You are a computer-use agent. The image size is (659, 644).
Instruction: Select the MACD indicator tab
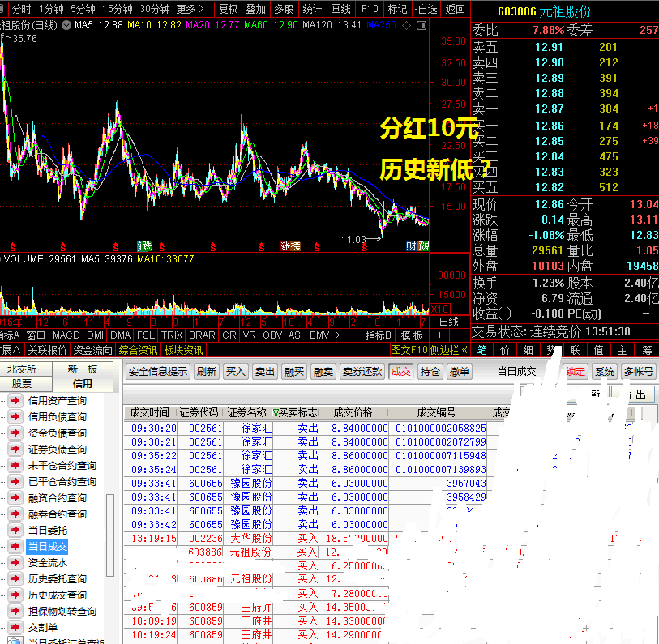click(66, 335)
